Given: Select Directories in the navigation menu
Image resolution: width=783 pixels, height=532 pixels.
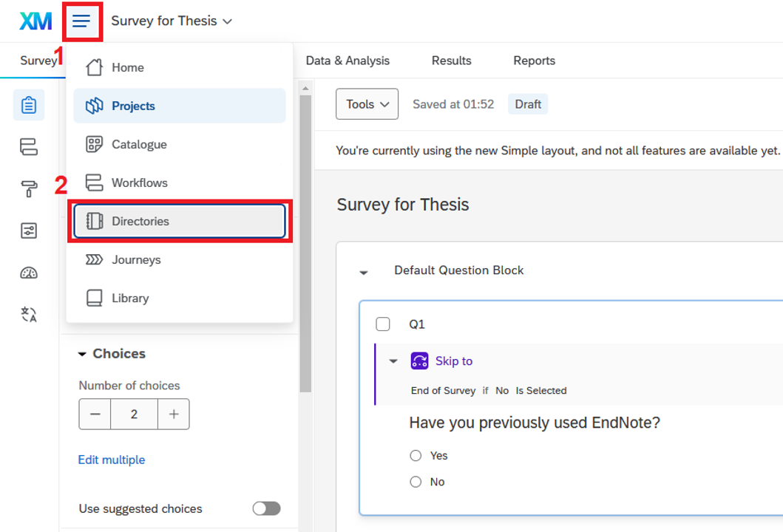Looking at the screenshot, I should click(x=180, y=221).
